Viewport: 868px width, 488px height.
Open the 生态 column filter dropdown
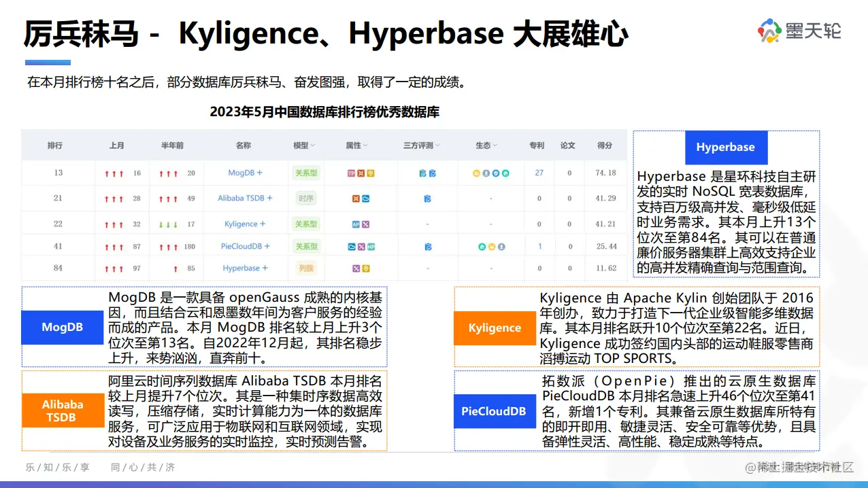coord(495,145)
